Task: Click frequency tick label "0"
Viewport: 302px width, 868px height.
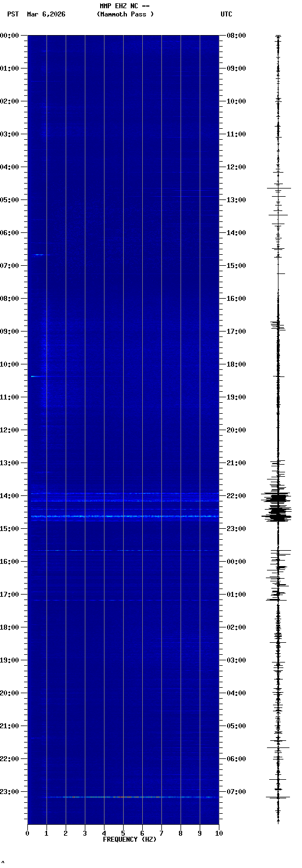Action: [27, 833]
